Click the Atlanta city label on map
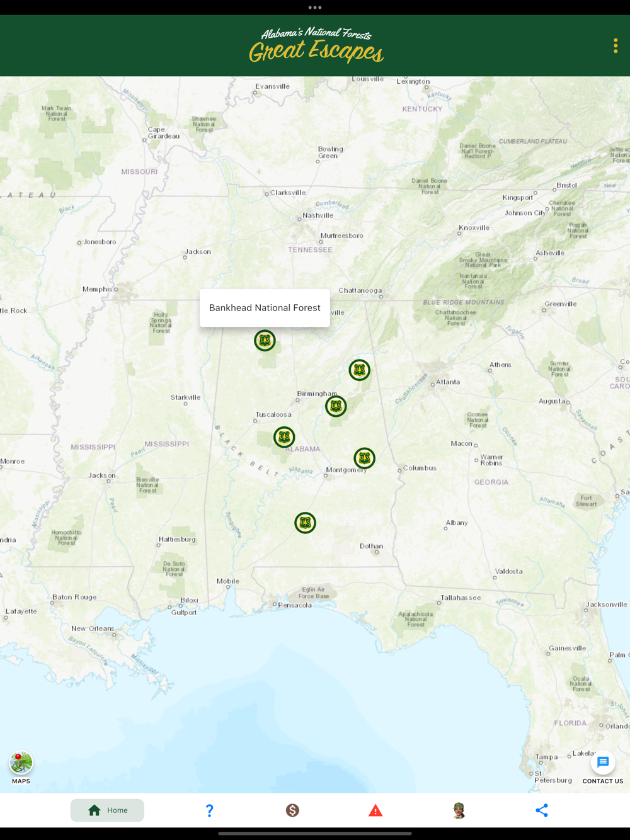This screenshot has width=630, height=840. (x=448, y=382)
